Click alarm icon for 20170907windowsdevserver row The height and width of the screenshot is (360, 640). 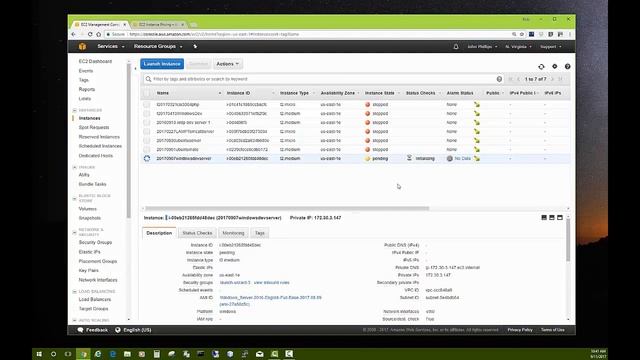pyautogui.click(x=477, y=158)
